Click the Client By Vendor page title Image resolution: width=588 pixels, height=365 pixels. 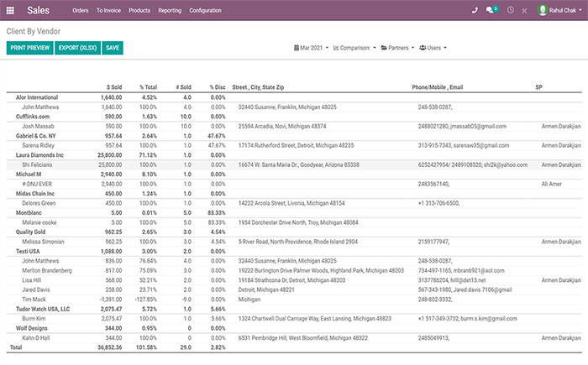[x=34, y=32]
